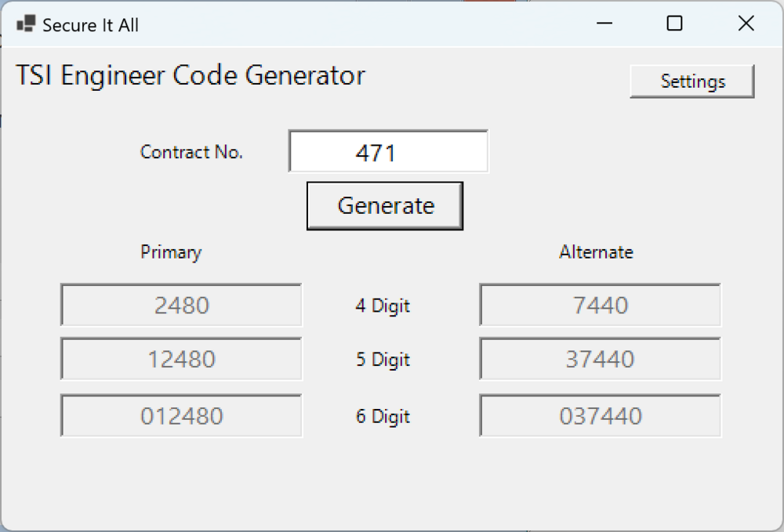Click the 5 Digit row label

point(382,360)
